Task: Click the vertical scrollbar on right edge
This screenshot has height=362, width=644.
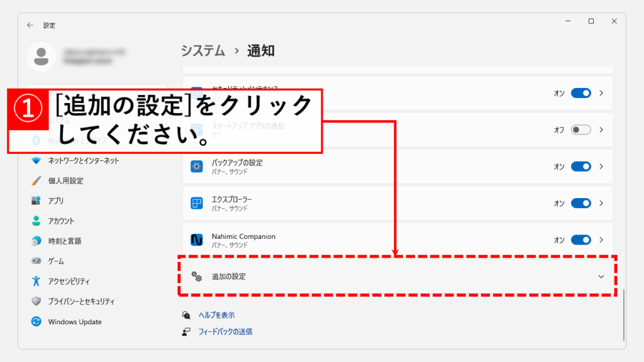Action: 624,314
